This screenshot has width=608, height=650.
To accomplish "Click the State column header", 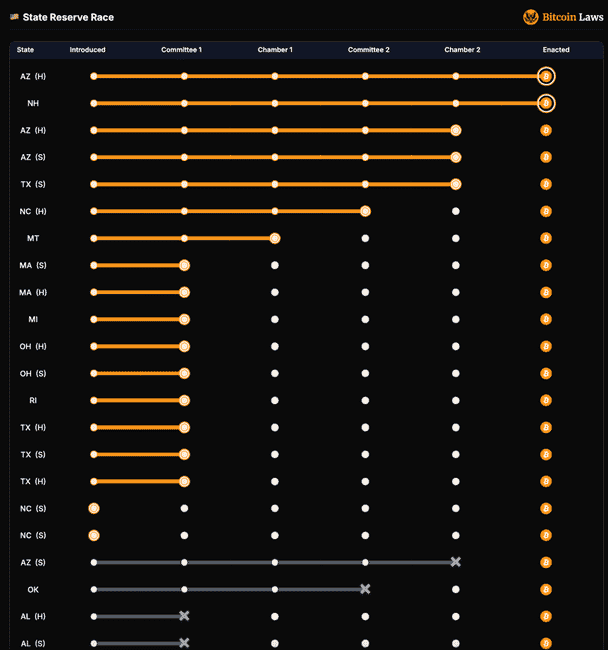I will coord(25,50).
